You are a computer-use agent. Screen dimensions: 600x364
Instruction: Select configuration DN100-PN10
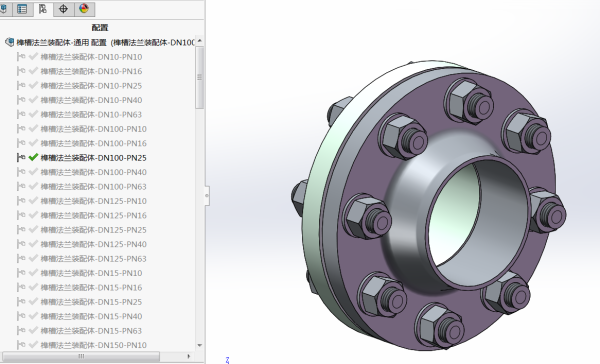(x=93, y=129)
